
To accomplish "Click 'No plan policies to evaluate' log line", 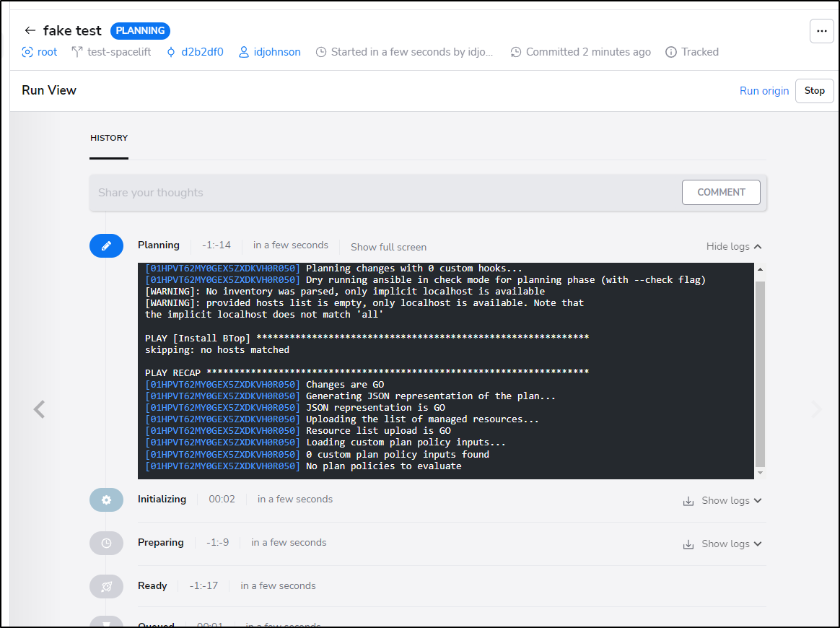I will pyautogui.click(x=303, y=466).
